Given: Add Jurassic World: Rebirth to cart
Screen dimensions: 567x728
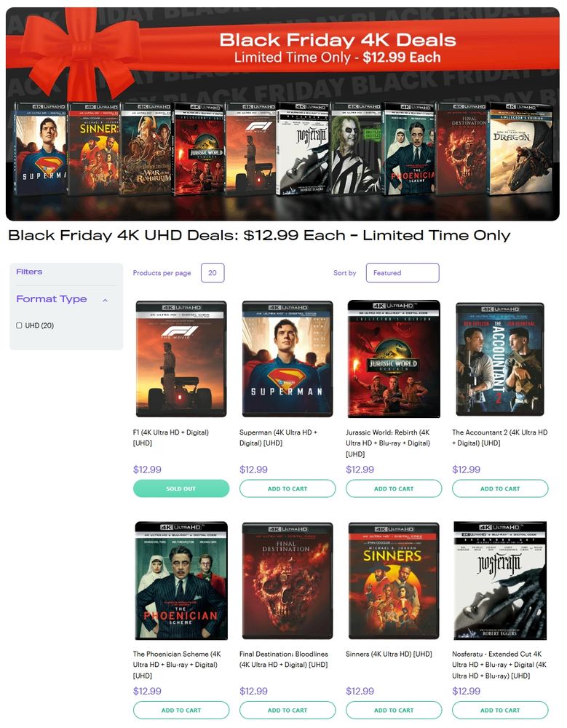Looking at the screenshot, I should pyautogui.click(x=394, y=488).
